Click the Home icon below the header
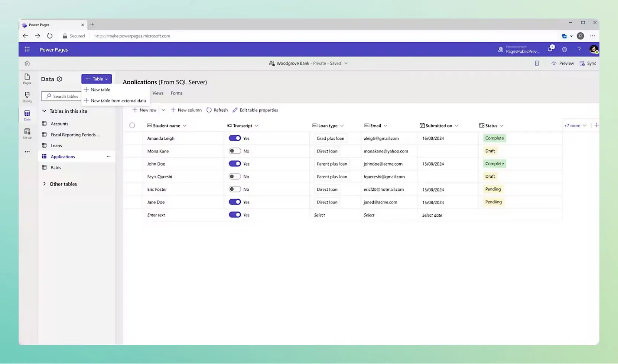The image size is (618, 364). (27, 63)
